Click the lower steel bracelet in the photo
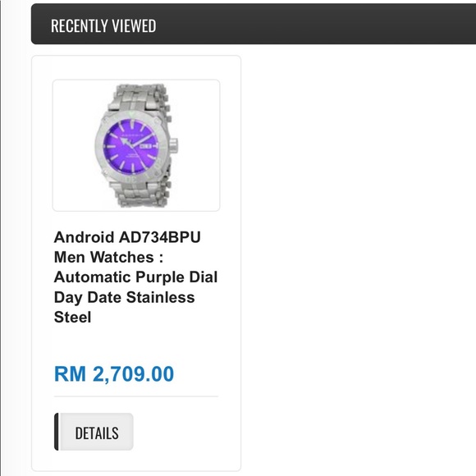 [140, 194]
